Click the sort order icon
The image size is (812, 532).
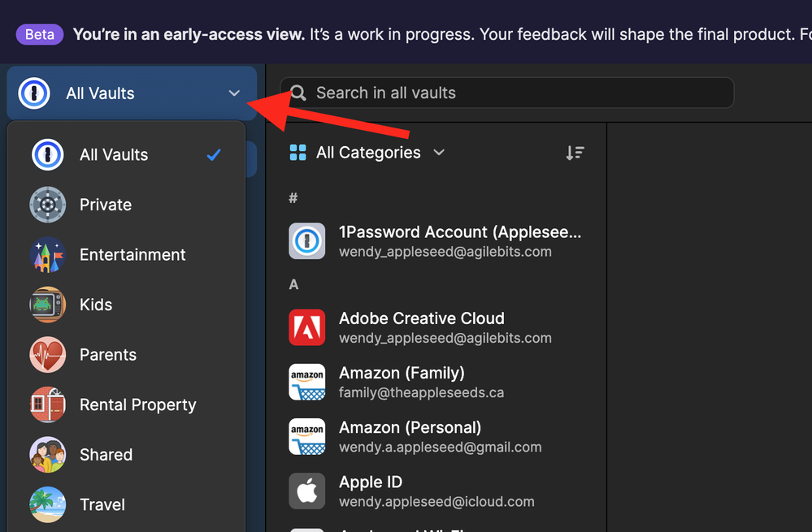pyautogui.click(x=575, y=153)
